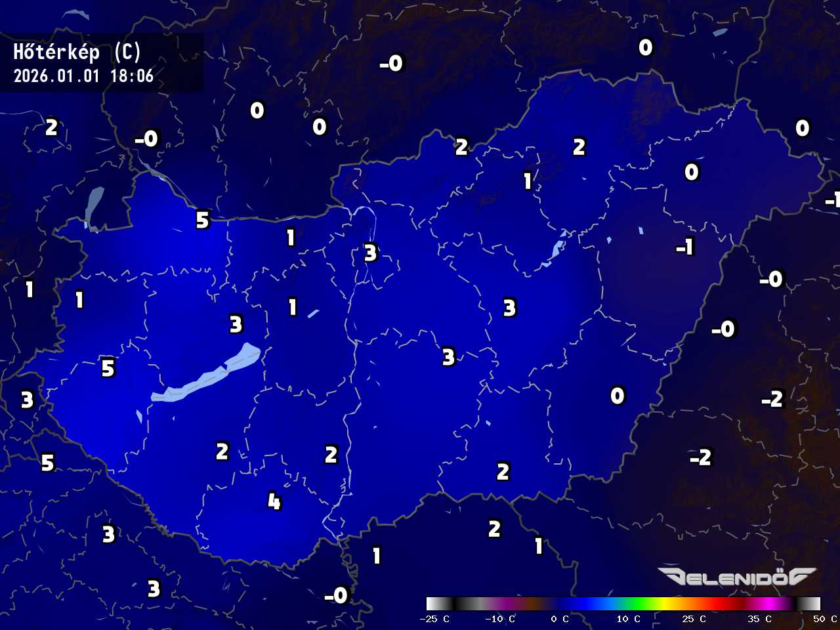Select the 0 C legend label
Image resolution: width=840 pixels, height=630 pixels.
[x=560, y=619]
